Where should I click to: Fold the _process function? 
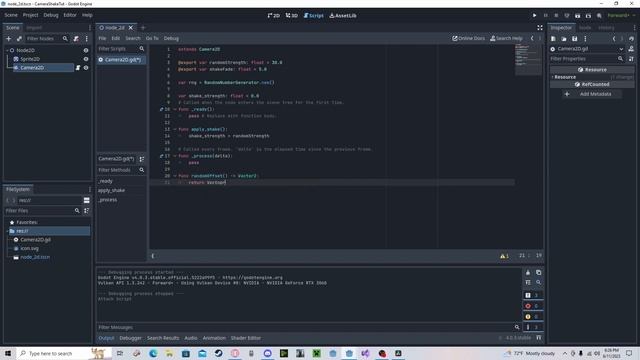click(175, 156)
